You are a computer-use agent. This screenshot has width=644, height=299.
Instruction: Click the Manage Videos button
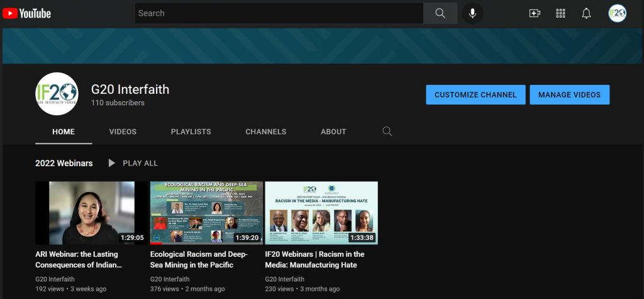[569, 94]
